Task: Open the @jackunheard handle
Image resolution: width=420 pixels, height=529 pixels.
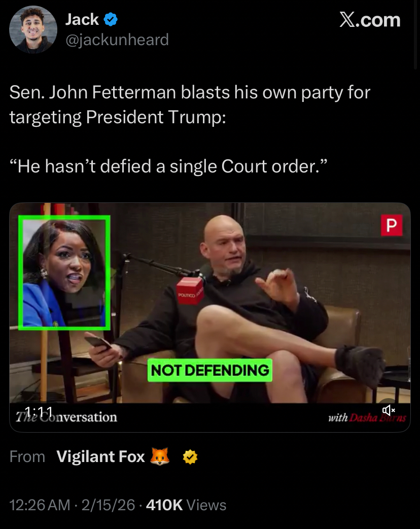Action: point(117,40)
